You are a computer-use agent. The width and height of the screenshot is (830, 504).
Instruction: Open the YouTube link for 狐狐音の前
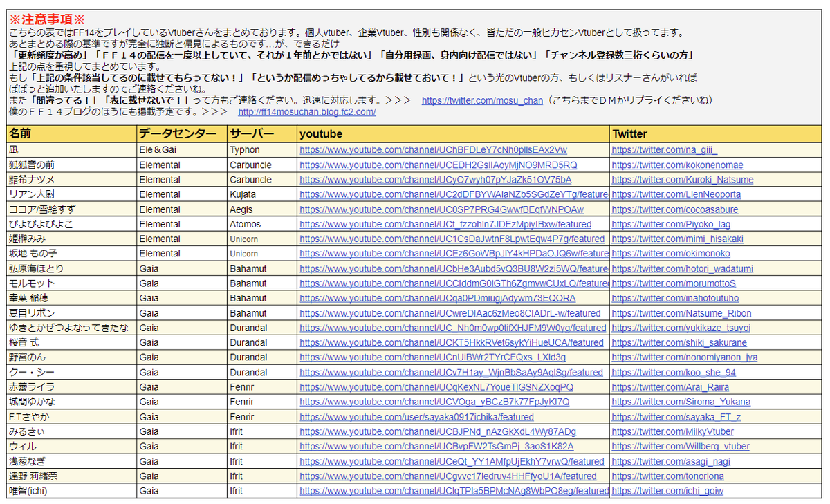pos(438,165)
